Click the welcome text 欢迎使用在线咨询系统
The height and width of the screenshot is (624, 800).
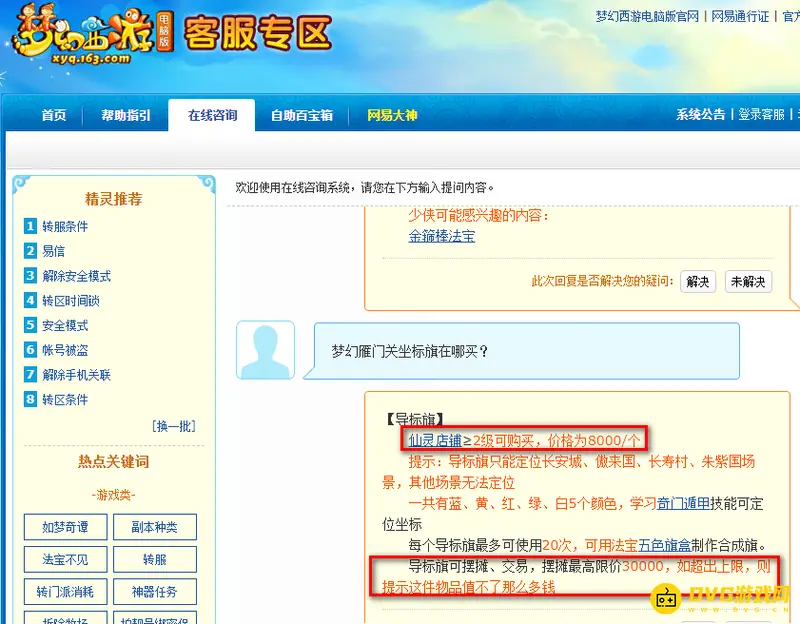pyautogui.click(x=292, y=188)
